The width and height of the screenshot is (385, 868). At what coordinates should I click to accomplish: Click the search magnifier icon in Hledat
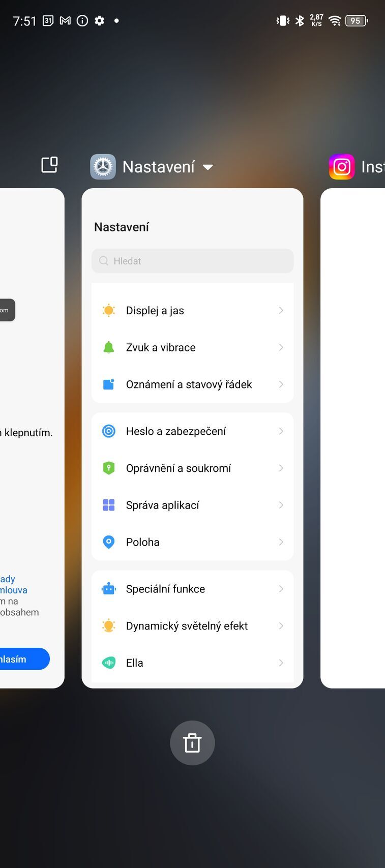point(104,261)
